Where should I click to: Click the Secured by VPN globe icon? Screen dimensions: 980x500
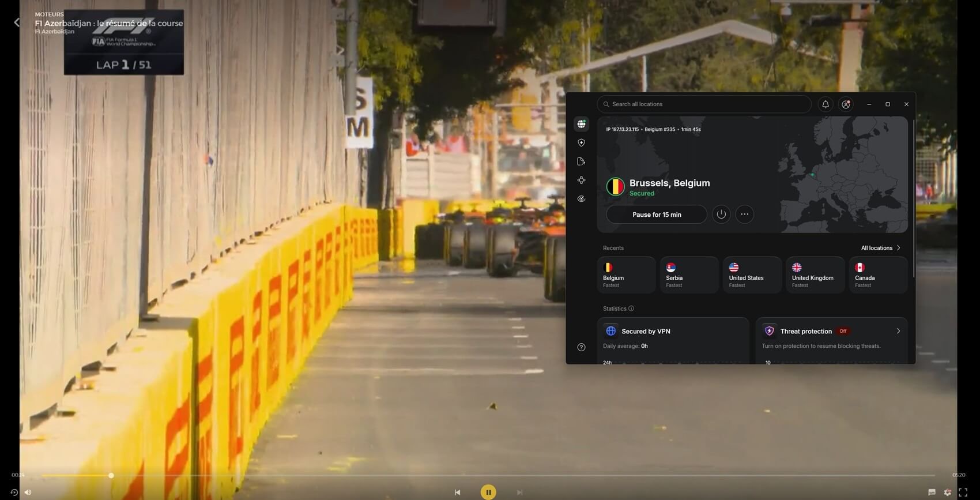pyautogui.click(x=611, y=331)
